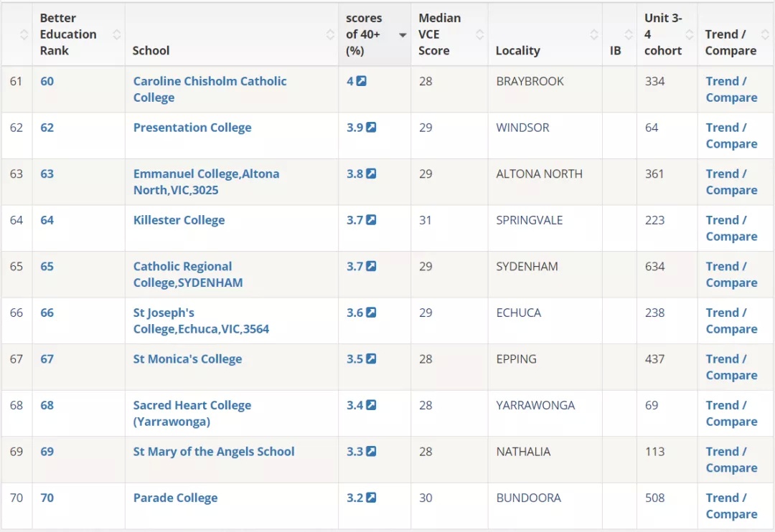
Task: Sort by Locality column arrows
Action: [594, 34]
